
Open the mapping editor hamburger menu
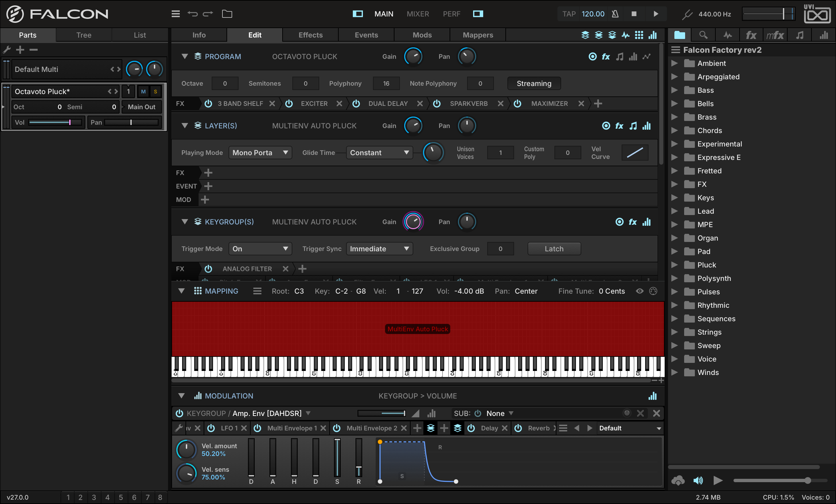(257, 291)
